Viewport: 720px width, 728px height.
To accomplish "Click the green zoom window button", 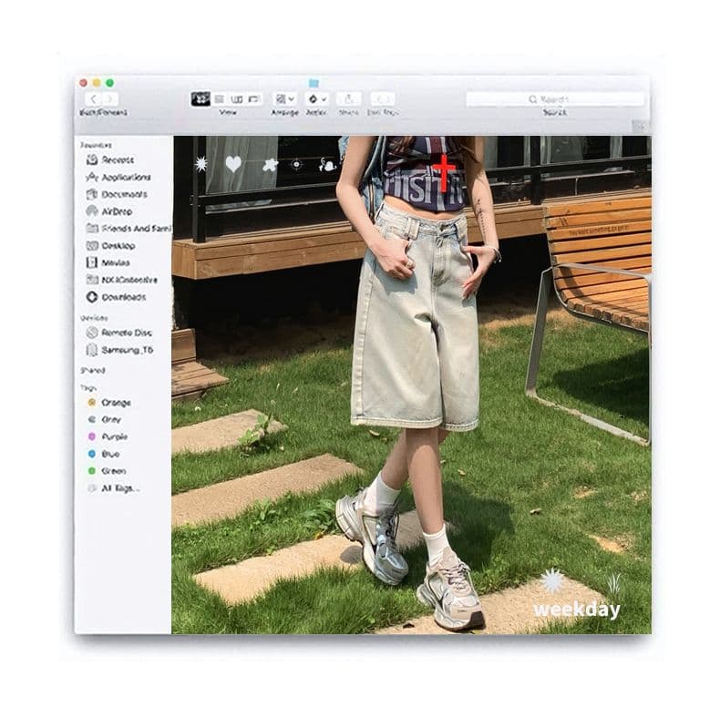I will click(109, 83).
